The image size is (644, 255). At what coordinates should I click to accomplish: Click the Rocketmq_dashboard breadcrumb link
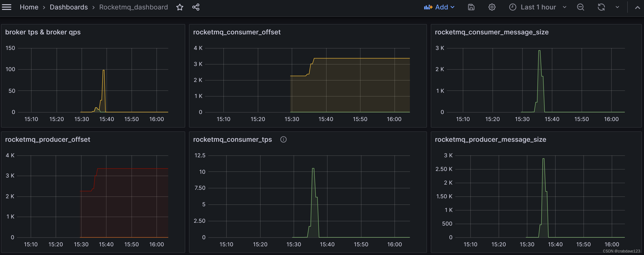[134, 7]
